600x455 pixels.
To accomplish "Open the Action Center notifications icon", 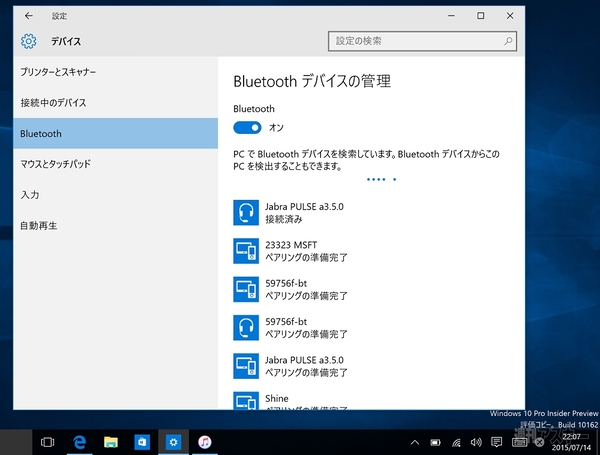I will click(x=497, y=443).
